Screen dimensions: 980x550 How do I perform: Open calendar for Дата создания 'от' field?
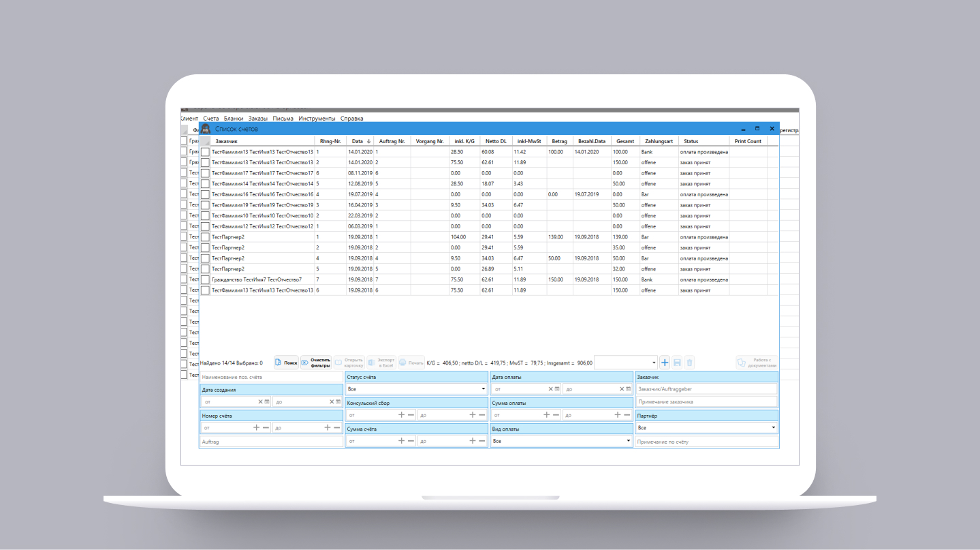267,401
